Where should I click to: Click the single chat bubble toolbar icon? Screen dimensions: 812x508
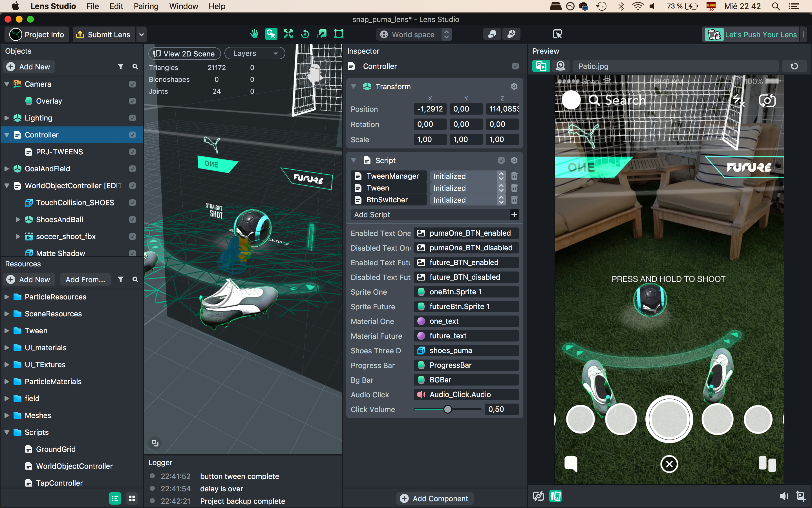click(492, 34)
